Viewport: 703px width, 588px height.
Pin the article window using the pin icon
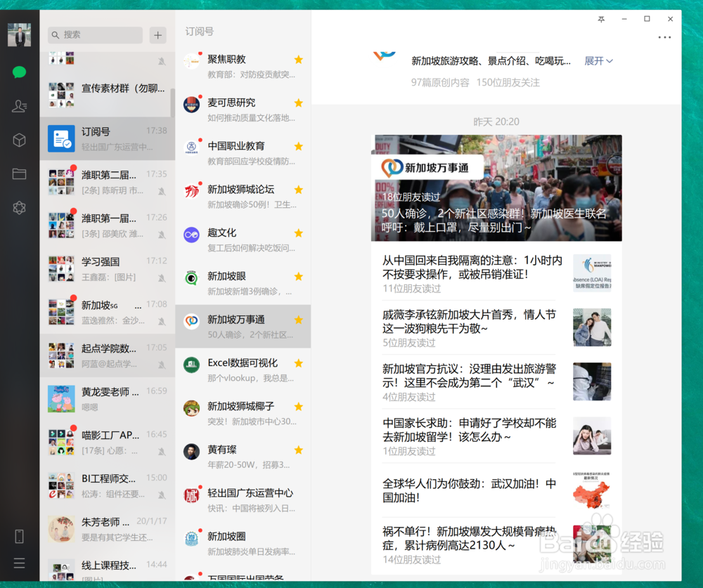tap(601, 20)
